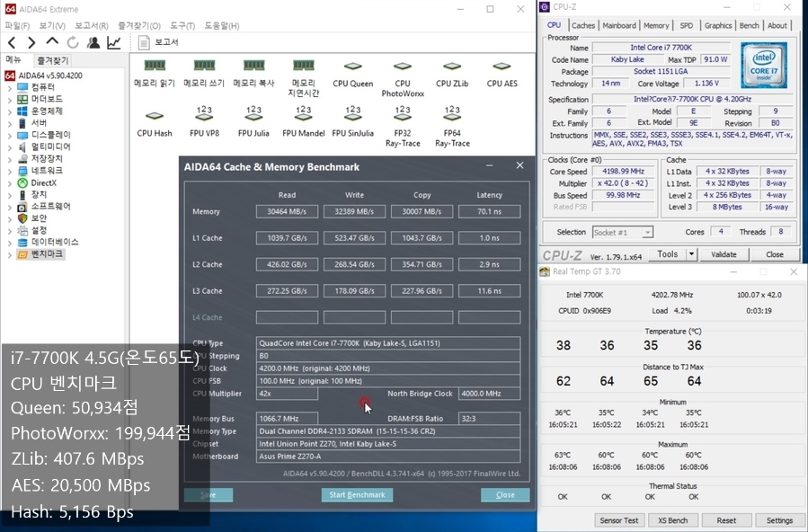Expand the 운영체제 tree node
The height and width of the screenshot is (532, 808).
[x=9, y=111]
